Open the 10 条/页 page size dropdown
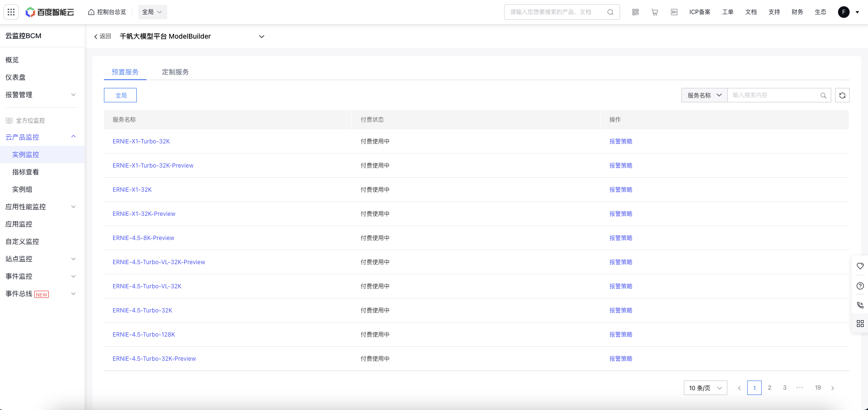Image resolution: width=868 pixels, height=410 pixels. point(706,388)
